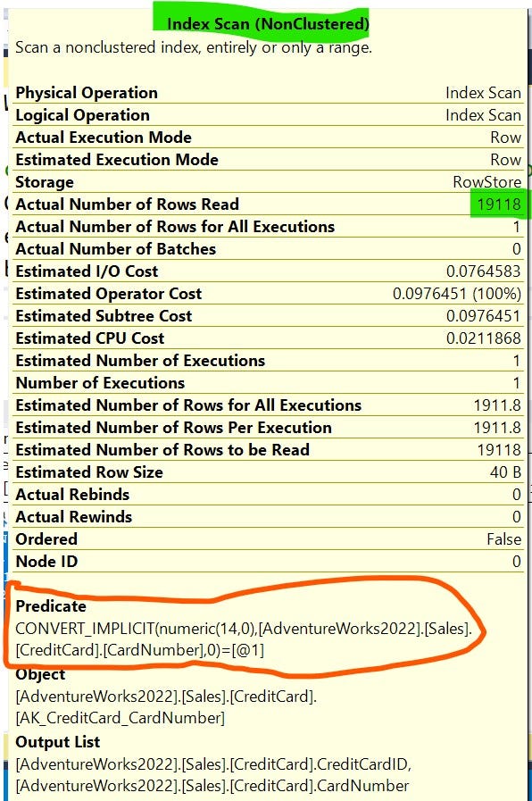Click the Estimated I/O Cost value

(484, 271)
